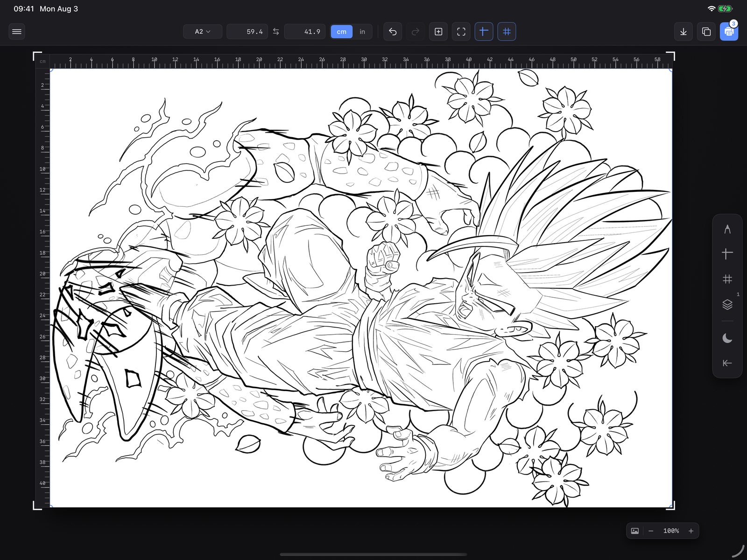Redo the last undone action
The width and height of the screenshot is (747, 560).
[x=415, y=32]
